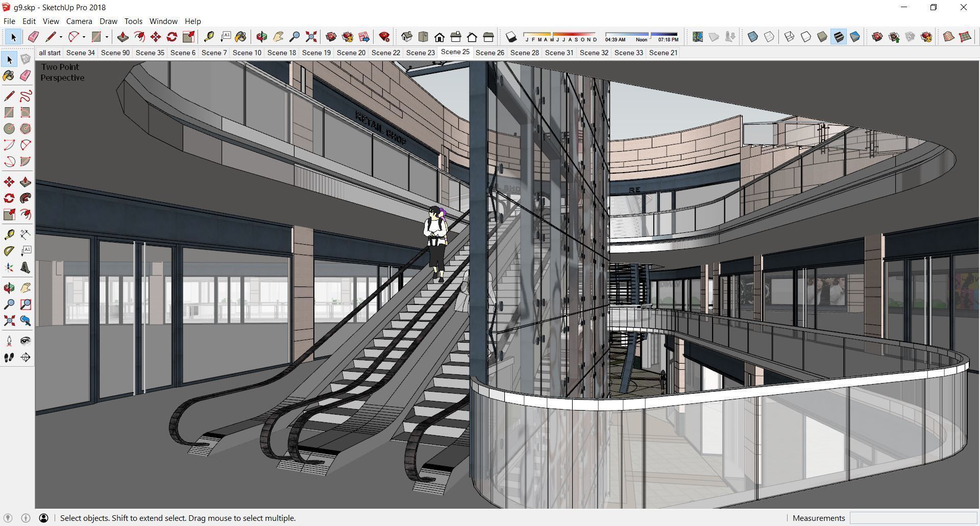Pick the Protractor tool
The height and width of the screenshot is (526, 980).
click(9, 251)
